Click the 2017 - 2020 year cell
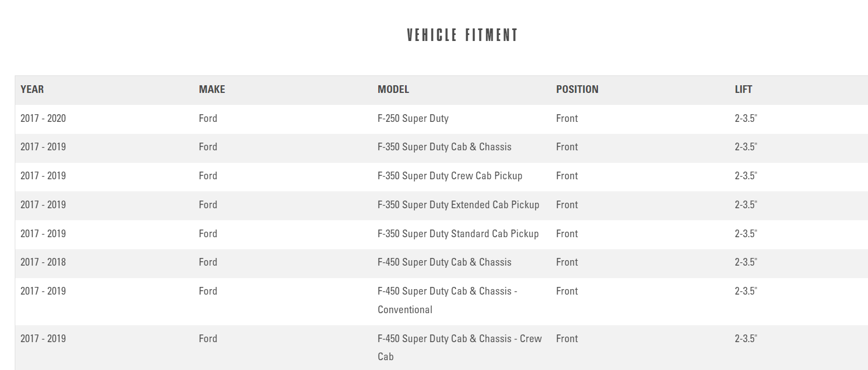Viewport: 868px width, 370px height. point(43,118)
